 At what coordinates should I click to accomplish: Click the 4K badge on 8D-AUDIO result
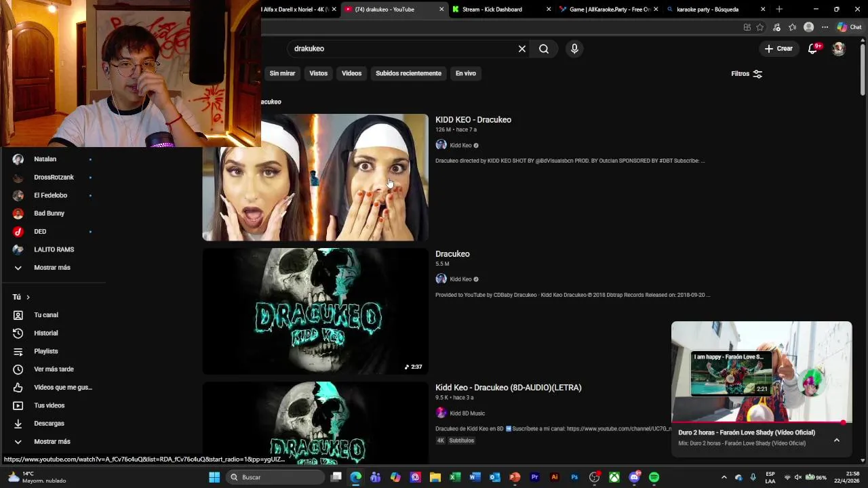click(x=440, y=441)
